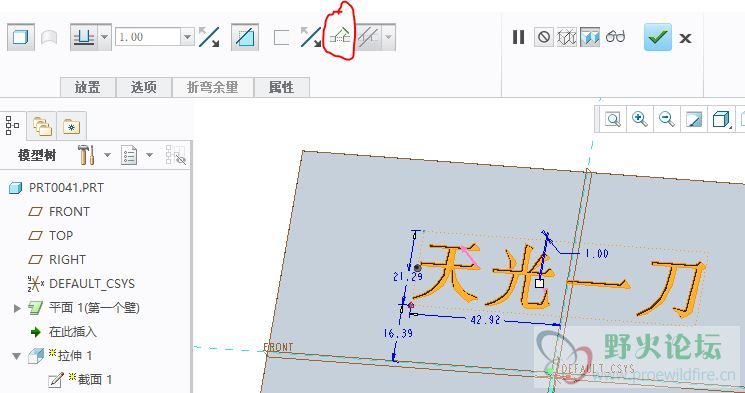
Task: Open the 选项 tab
Action: [x=144, y=87]
